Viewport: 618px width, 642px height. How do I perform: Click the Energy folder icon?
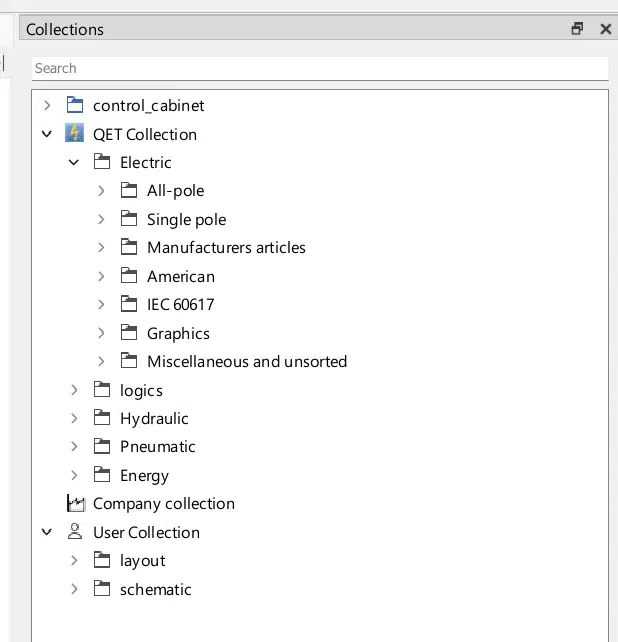102,475
